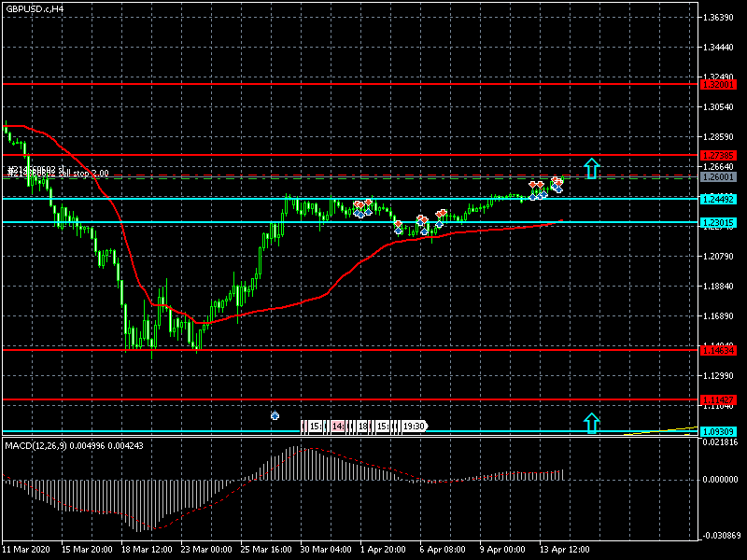Click the trade arrow cluster near 1 Apr 20:00
Screen dimensions: 747x560
point(362,208)
